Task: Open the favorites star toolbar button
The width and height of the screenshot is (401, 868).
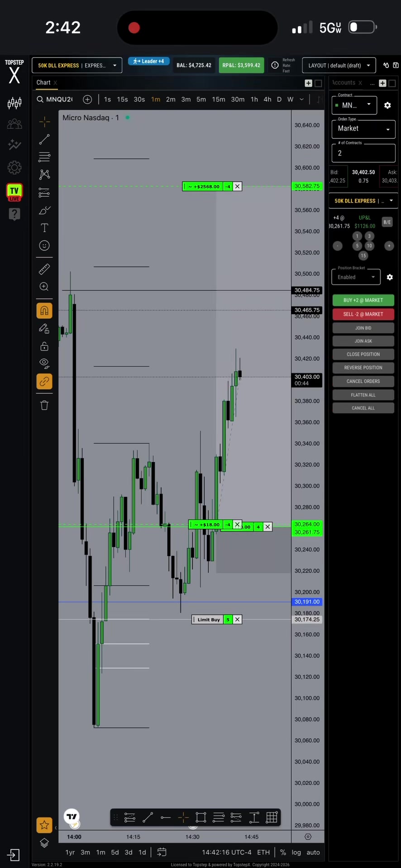Action: (44, 825)
